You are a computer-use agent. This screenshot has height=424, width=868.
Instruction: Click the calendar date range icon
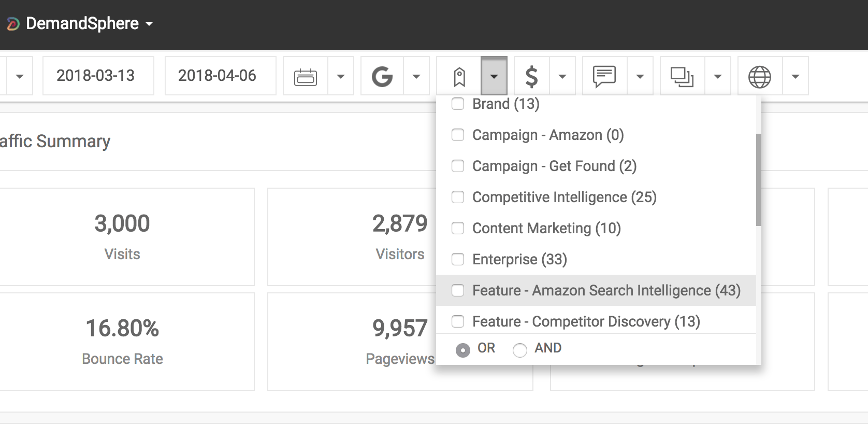pos(306,76)
